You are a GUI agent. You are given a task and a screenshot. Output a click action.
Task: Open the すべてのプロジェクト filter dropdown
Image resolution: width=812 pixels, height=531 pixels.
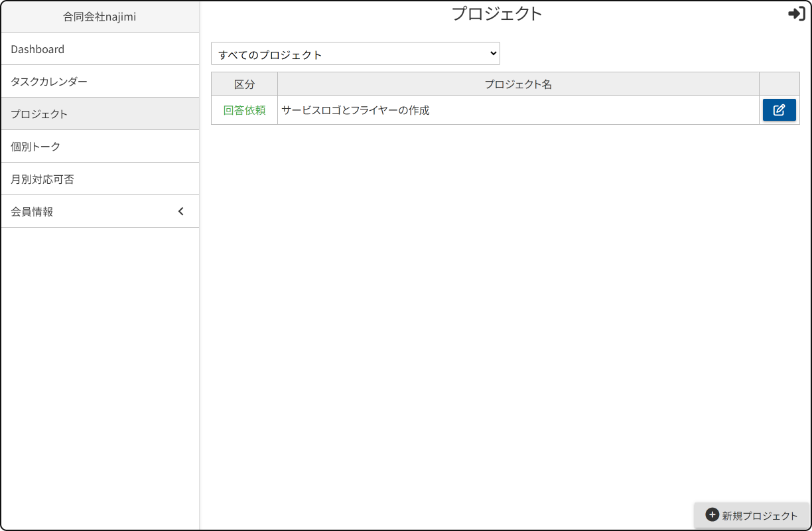pyautogui.click(x=355, y=54)
